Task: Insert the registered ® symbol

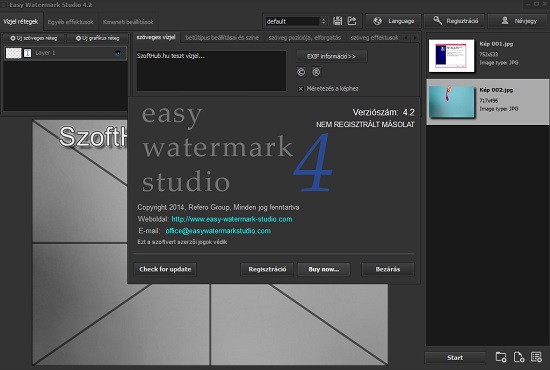Action: [x=316, y=72]
